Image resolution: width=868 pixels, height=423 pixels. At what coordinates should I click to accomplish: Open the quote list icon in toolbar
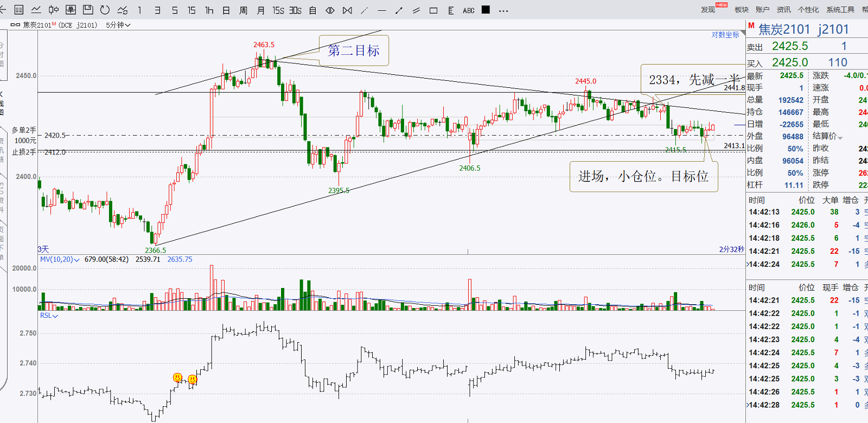tap(19, 10)
